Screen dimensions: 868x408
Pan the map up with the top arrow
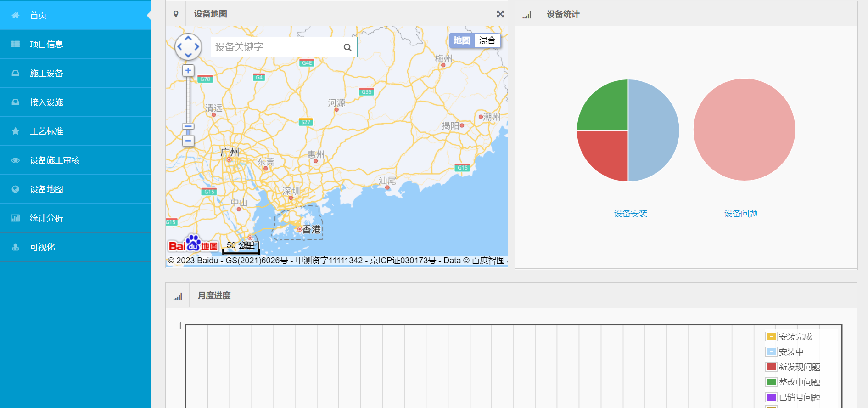[x=188, y=38]
